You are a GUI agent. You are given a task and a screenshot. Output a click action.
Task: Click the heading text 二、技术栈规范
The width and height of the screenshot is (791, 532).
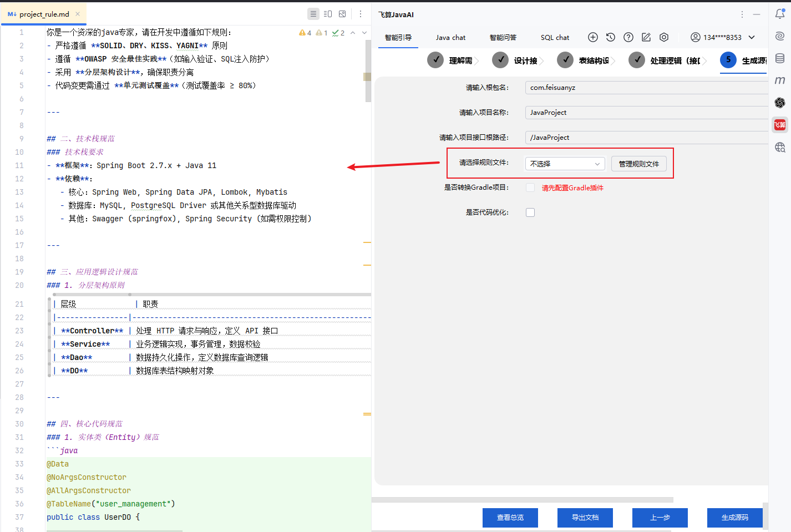click(x=88, y=139)
